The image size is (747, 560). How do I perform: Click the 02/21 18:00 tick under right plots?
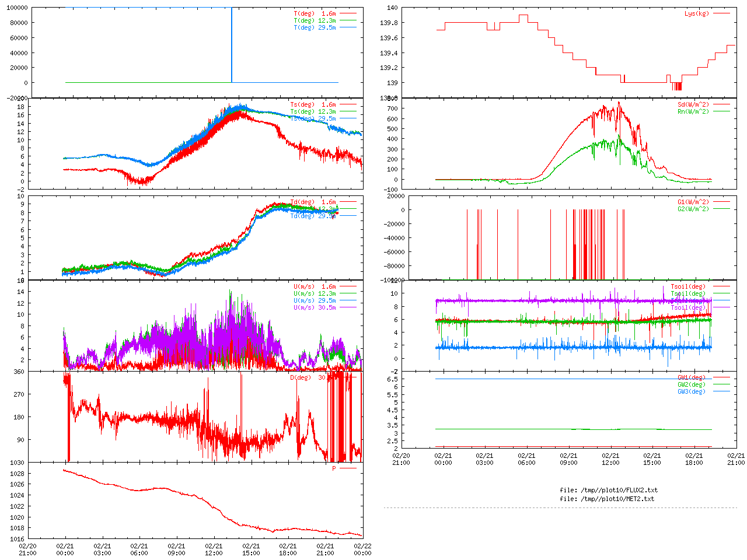(x=694, y=459)
